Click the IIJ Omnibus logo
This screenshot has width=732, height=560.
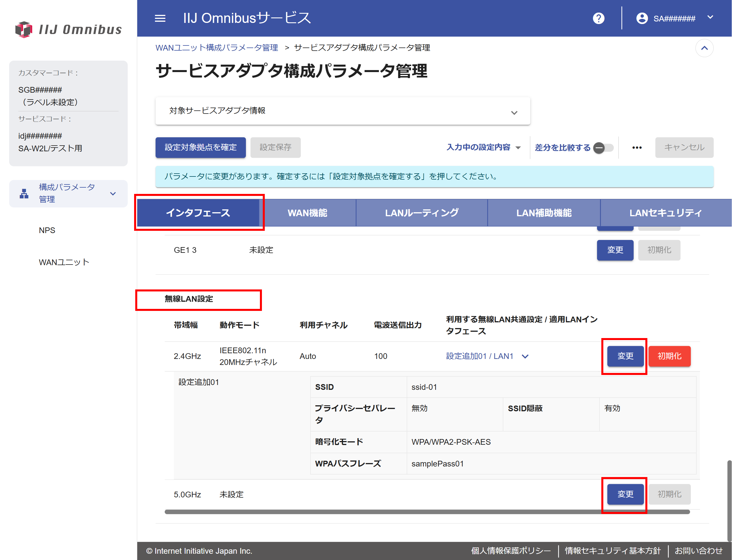pyautogui.click(x=69, y=30)
